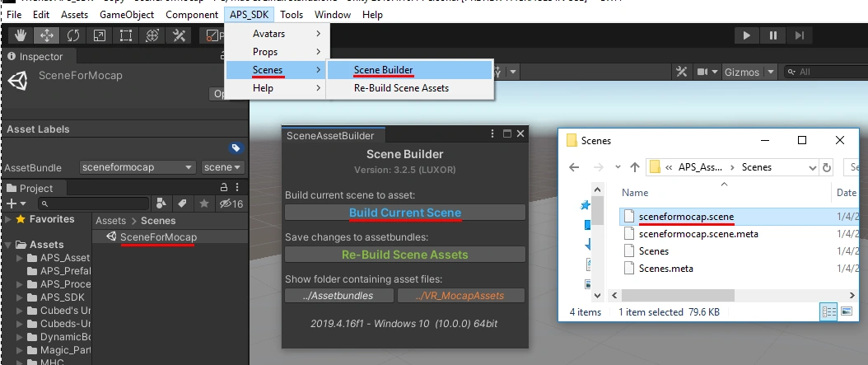Toggle hidden packages visibility icon showing 16

[231, 204]
